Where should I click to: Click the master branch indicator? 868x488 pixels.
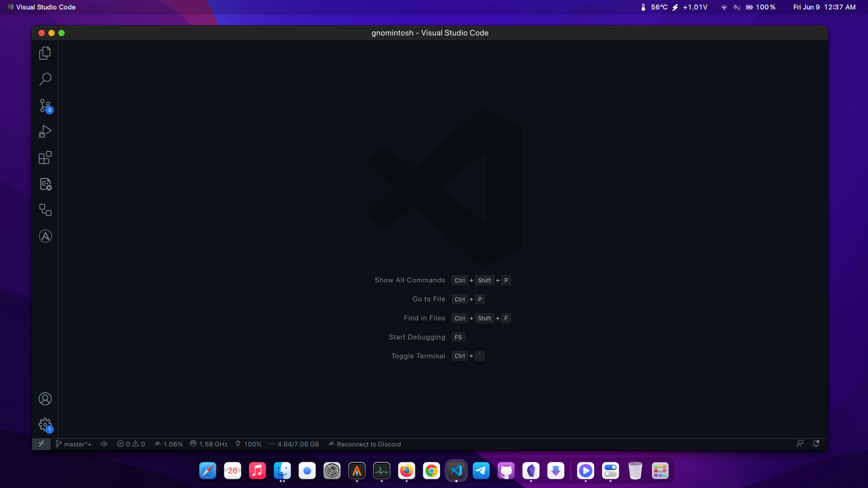[x=73, y=444]
